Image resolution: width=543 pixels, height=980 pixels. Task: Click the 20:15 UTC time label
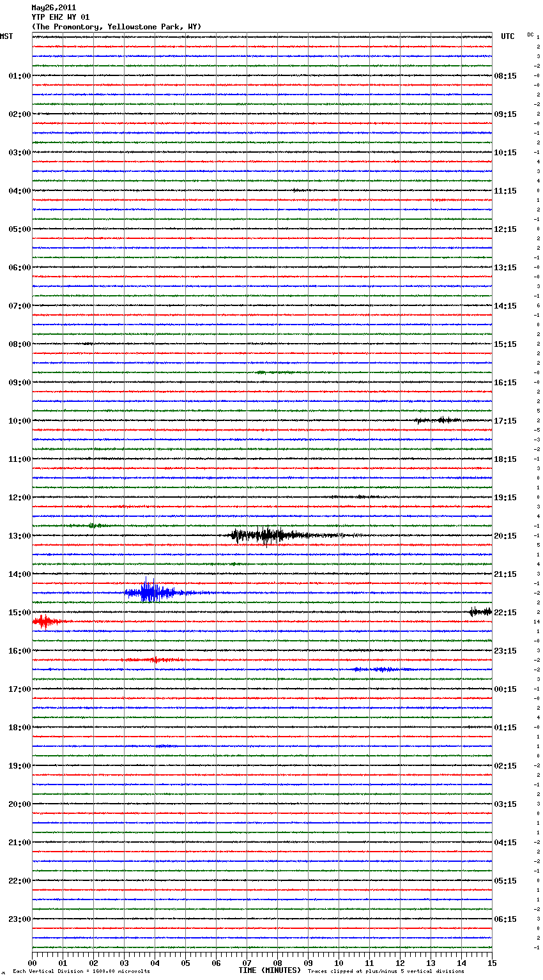505,536
